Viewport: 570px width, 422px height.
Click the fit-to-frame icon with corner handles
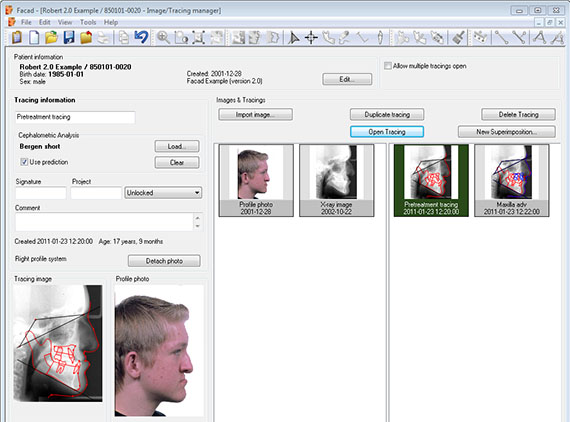(x=199, y=37)
